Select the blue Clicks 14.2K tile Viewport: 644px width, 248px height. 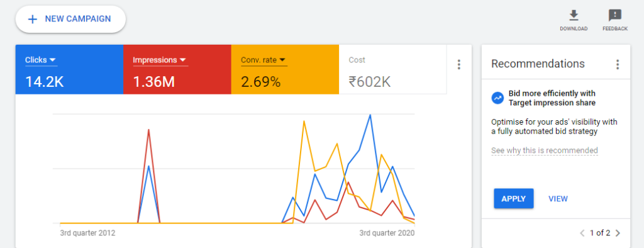tap(69, 69)
